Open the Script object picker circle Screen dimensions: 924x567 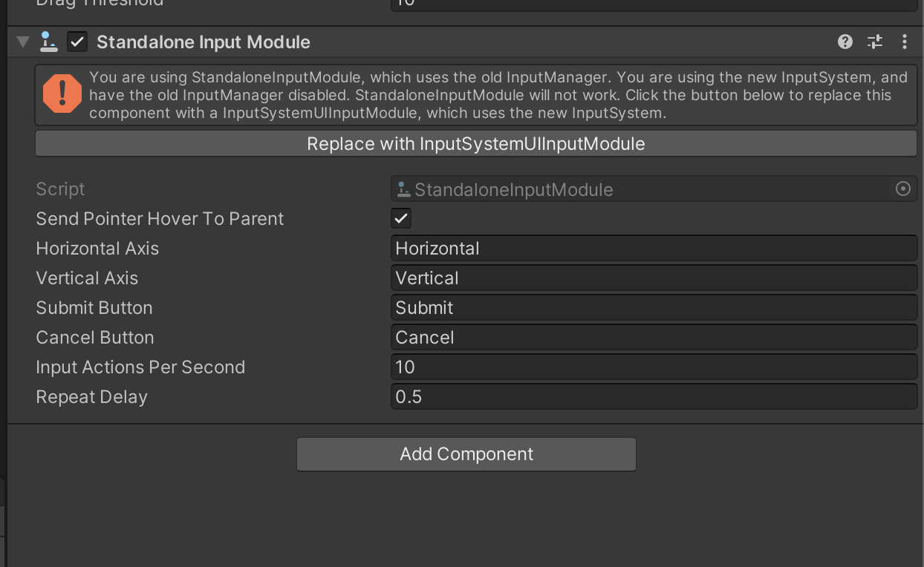pos(903,189)
